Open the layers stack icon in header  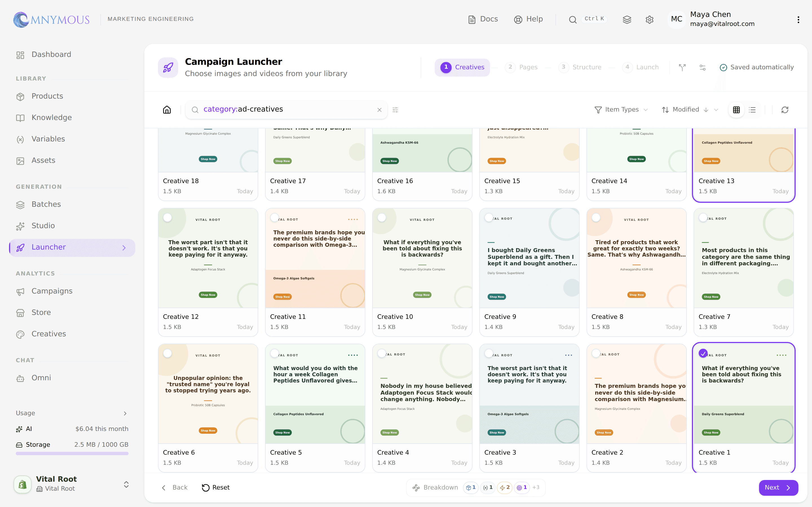click(627, 19)
